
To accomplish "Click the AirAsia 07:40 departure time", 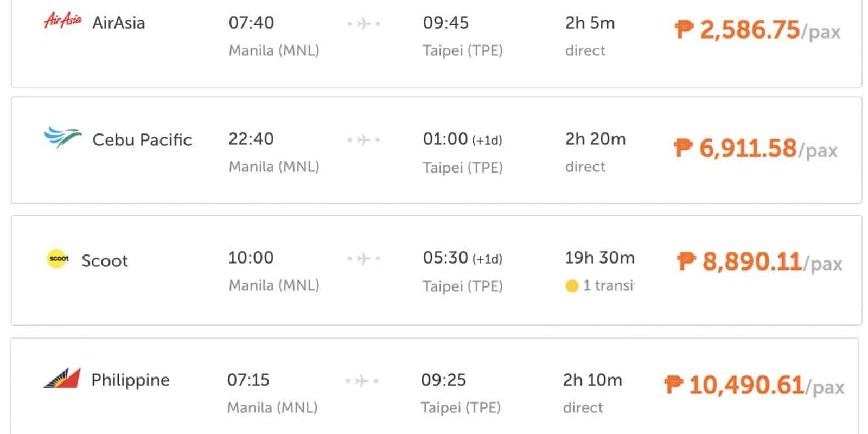I will click(x=251, y=23).
